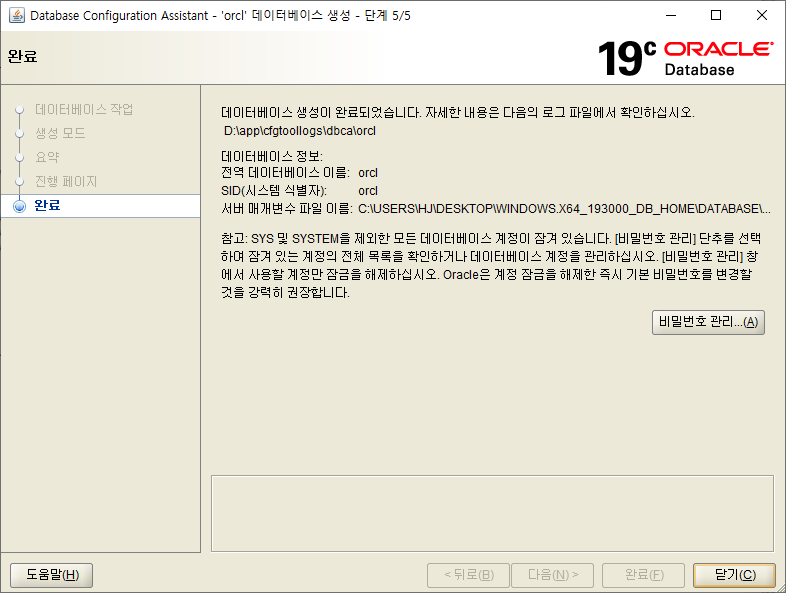This screenshot has height=593, width=786.
Task: Maximize the Database Configuration Assistant window
Action: click(x=716, y=16)
